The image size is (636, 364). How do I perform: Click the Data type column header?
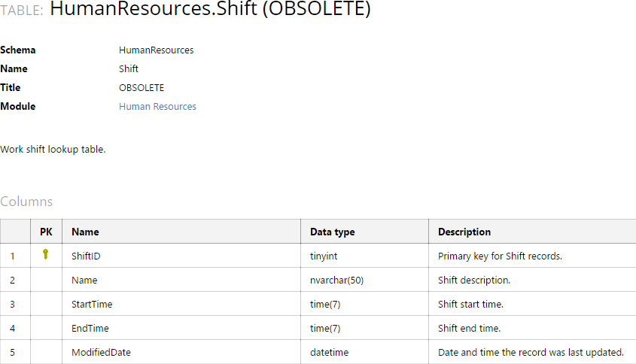[x=332, y=232]
